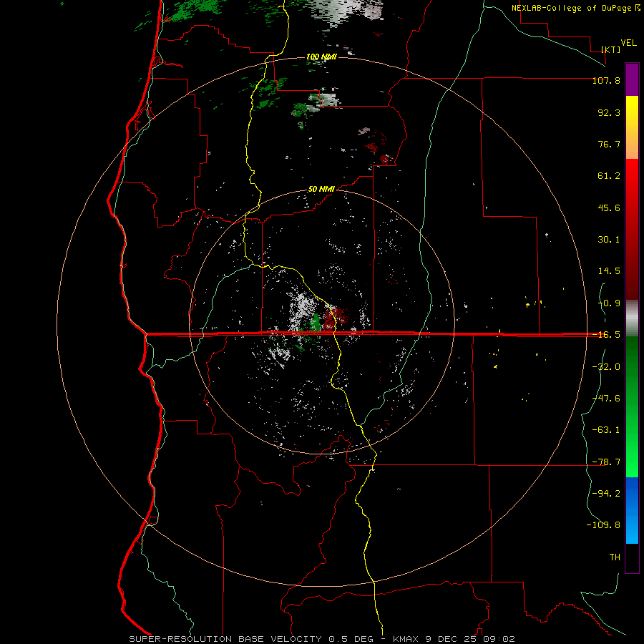Image resolution: width=644 pixels, height=644 pixels.
Task: Click the Super-Resolution Base Velocity caption
Action: coord(321,639)
